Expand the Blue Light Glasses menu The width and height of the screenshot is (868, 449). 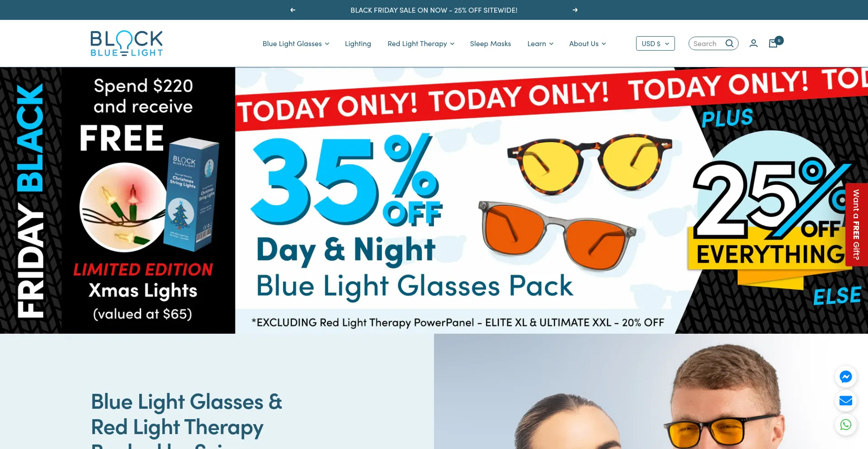[x=296, y=43]
